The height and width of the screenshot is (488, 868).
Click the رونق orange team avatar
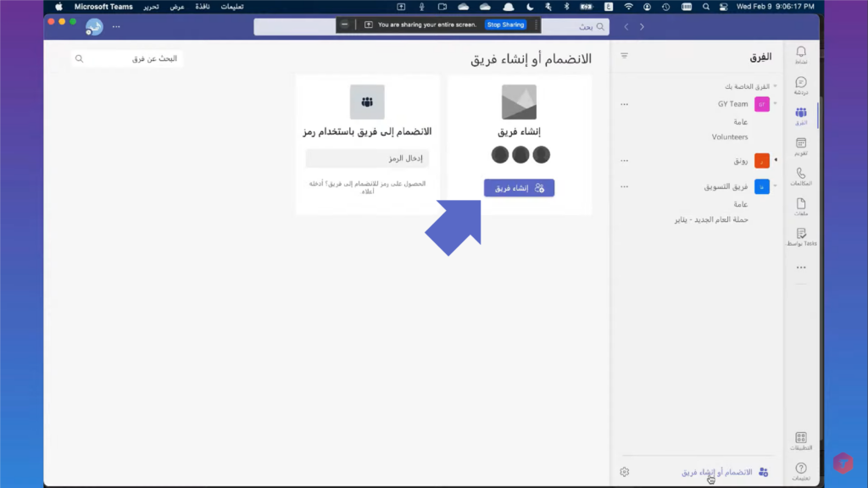coord(762,160)
